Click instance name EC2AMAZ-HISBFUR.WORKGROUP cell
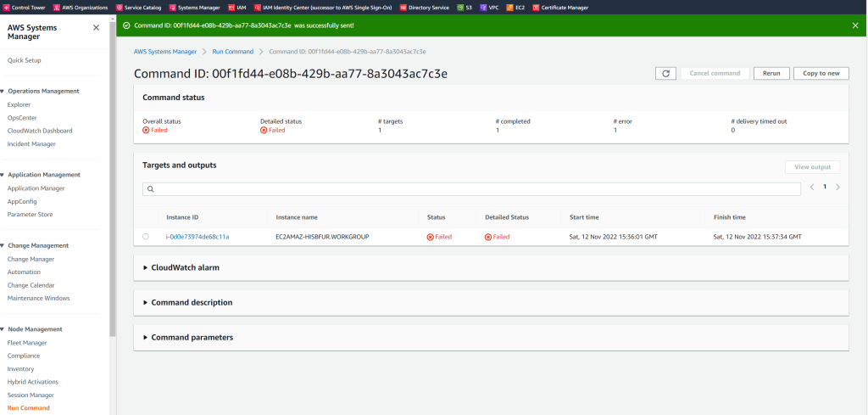The image size is (868, 415). 322,237
